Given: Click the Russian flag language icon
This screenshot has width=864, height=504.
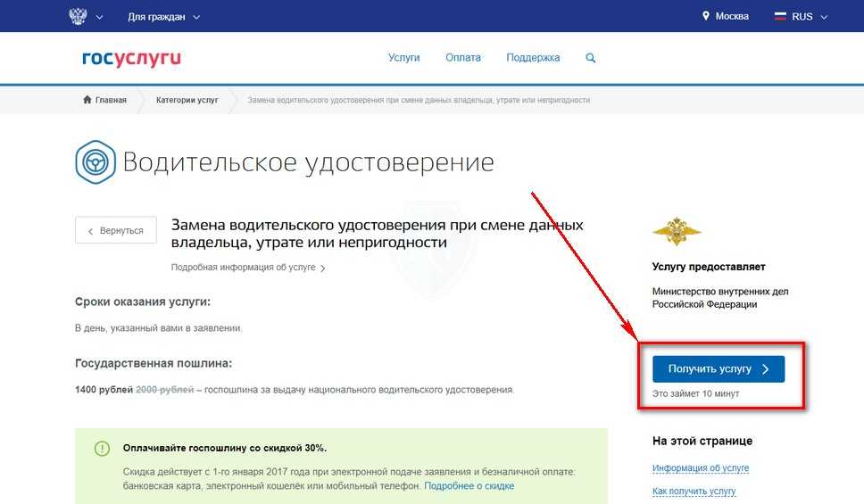Looking at the screenshot, I should coord(779,16).
